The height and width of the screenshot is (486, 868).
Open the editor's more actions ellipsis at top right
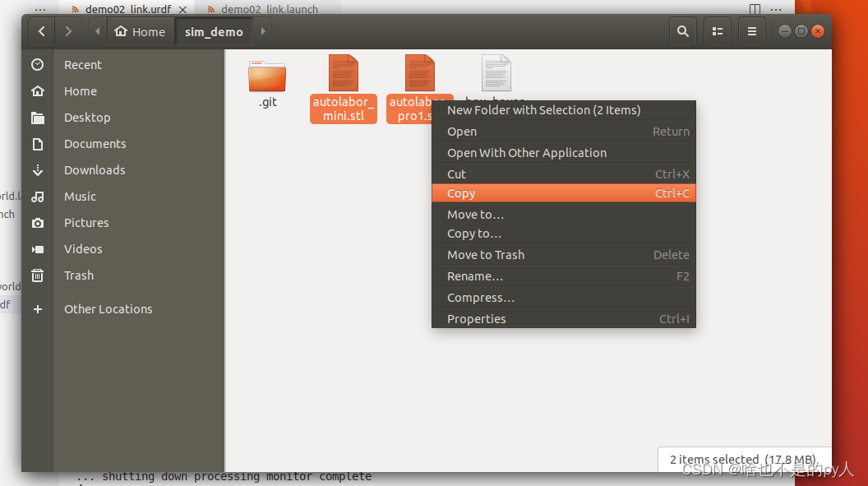776,9
